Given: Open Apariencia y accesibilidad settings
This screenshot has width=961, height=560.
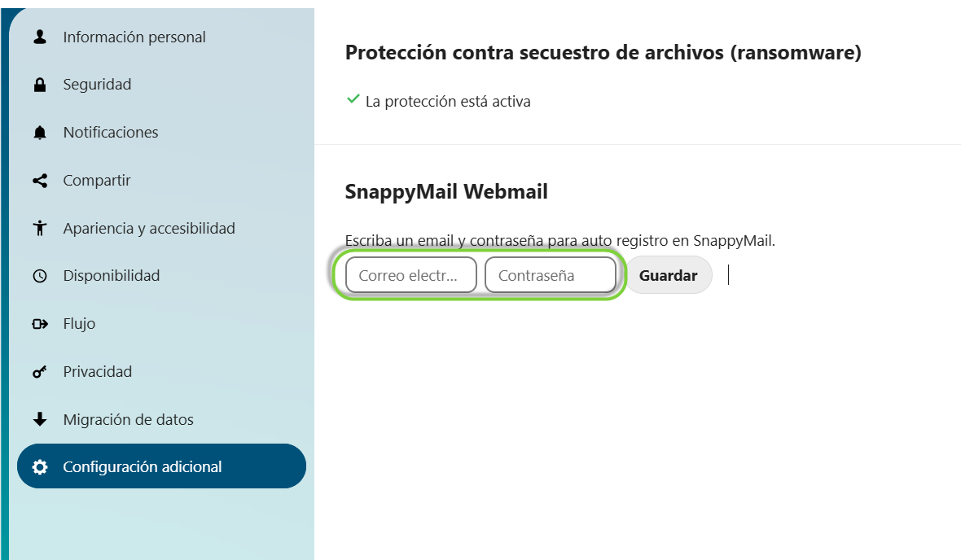Looking at the screenshot, I should point(149,229).
